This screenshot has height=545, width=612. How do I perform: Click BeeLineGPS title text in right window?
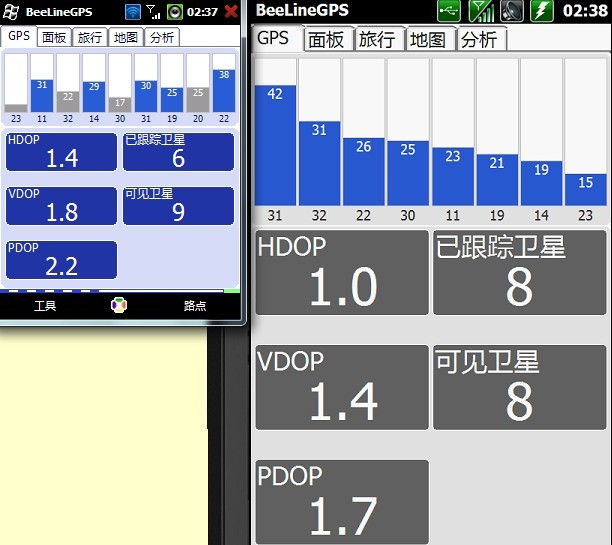(302, 11)
